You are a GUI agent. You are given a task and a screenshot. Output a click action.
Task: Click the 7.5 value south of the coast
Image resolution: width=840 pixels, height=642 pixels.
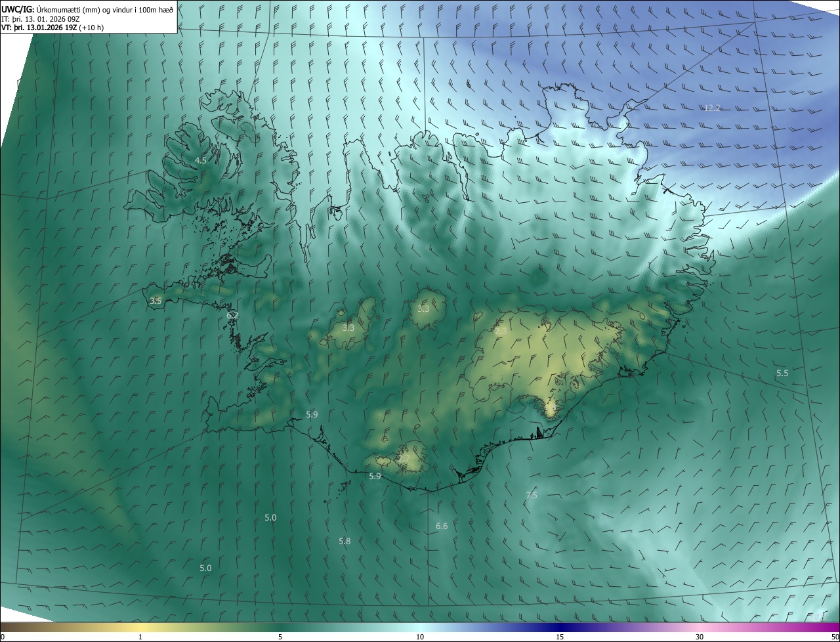[532, 495]
